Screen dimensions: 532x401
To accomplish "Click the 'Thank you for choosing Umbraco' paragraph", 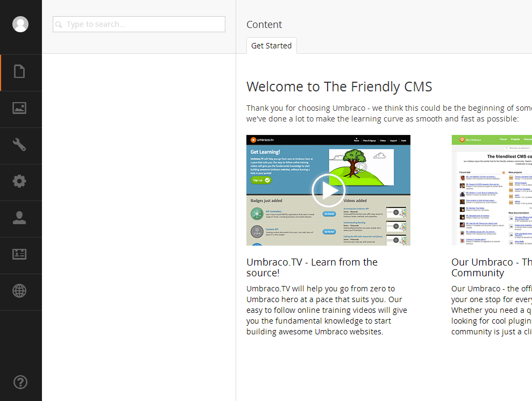I will pos(389,113).
